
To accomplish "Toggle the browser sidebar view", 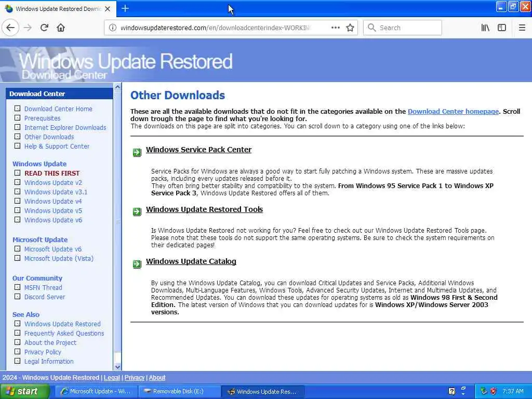I will 502,28.
